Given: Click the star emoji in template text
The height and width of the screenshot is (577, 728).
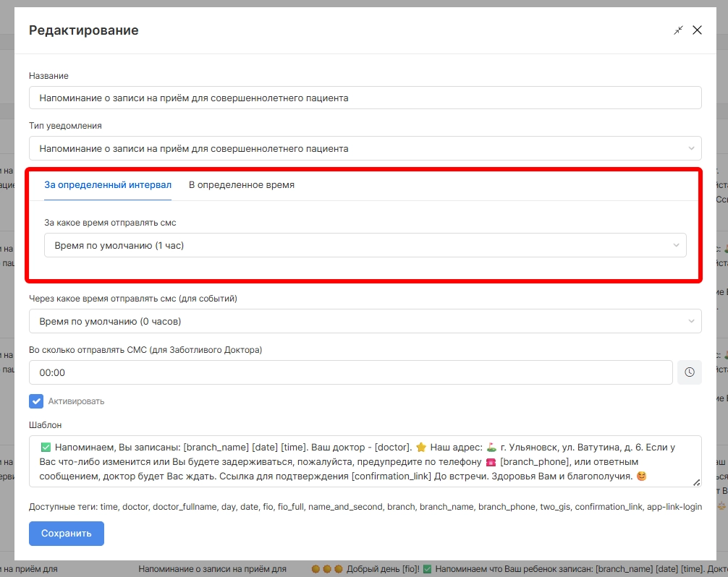Looking at the screenshot, I should 422,447.
